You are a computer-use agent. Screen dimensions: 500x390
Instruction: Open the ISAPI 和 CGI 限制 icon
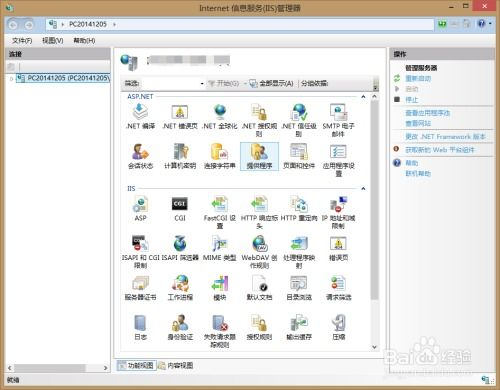(140, 252)
